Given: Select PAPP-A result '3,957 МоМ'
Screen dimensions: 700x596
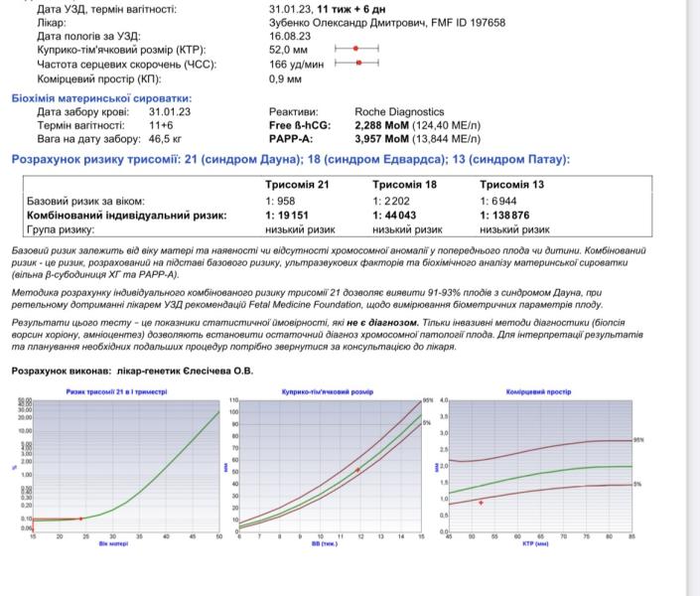Looking at the screenshot, I should [x=381, y=139].
